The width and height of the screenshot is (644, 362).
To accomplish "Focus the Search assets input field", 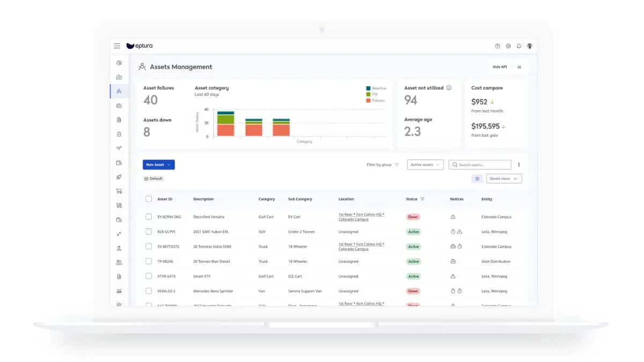I will (480, 165).
